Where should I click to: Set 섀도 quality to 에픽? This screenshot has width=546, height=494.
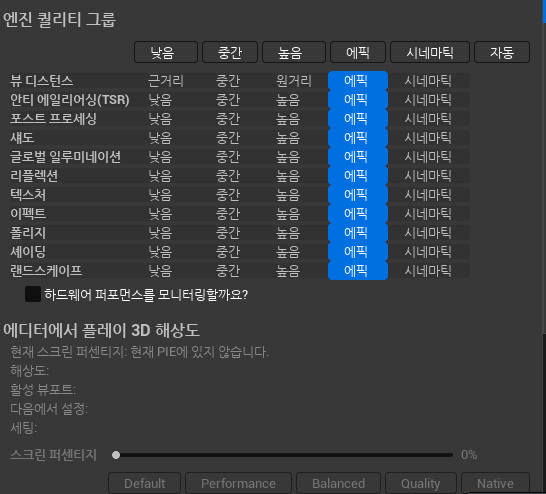point(358,138)
